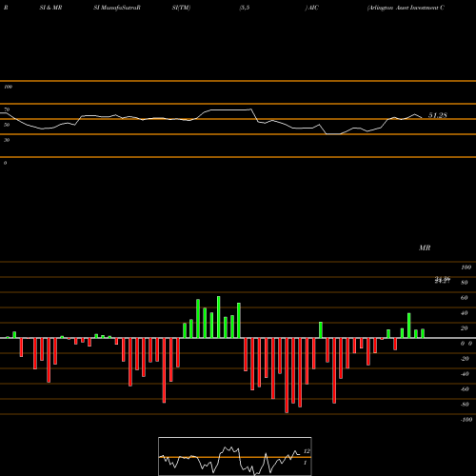The width and height of the screenshot is (476, 476).
Task: Click the '-20' label on MR axis
Action: [x=465, y=359]
